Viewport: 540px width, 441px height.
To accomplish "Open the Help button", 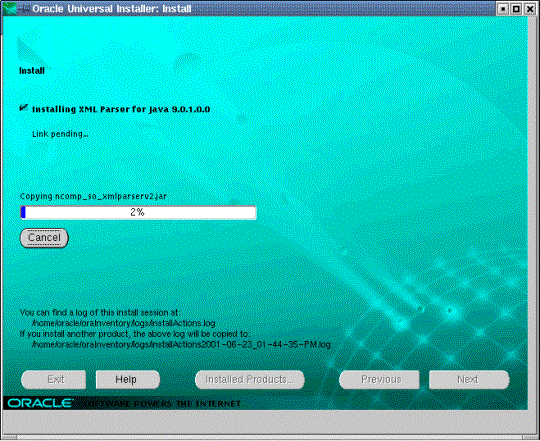I will 128,380.
